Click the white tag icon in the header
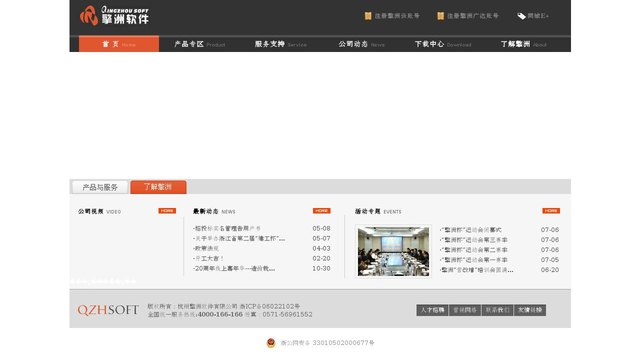Image resolution: width=640 pixels, height=360 pixels. point(521,16)
